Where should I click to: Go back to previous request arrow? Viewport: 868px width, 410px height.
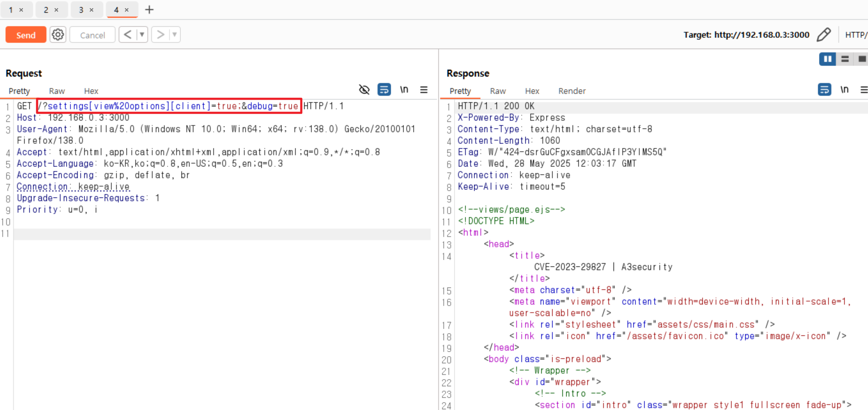coord(127,34)
